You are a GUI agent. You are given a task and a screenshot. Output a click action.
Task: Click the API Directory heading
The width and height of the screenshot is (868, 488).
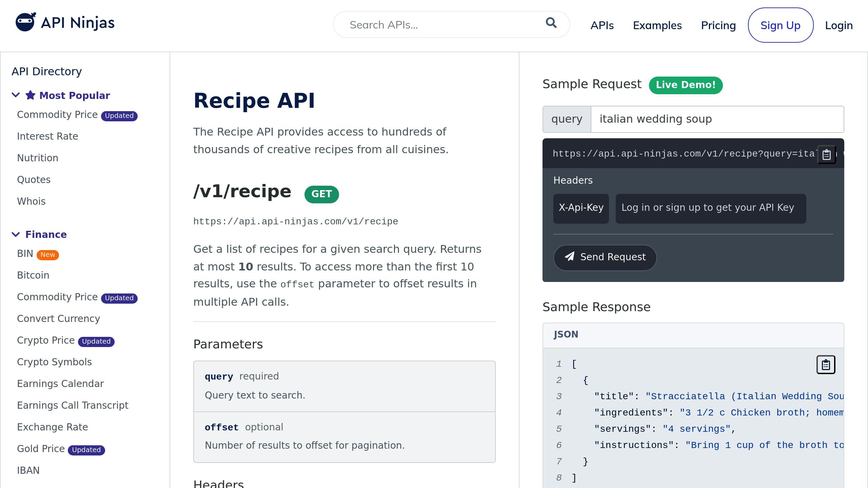tap(46, 72)
